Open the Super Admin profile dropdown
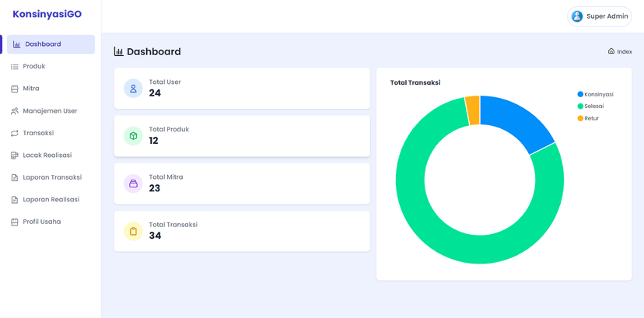This screenshot has height=318, width=644. 599,16
